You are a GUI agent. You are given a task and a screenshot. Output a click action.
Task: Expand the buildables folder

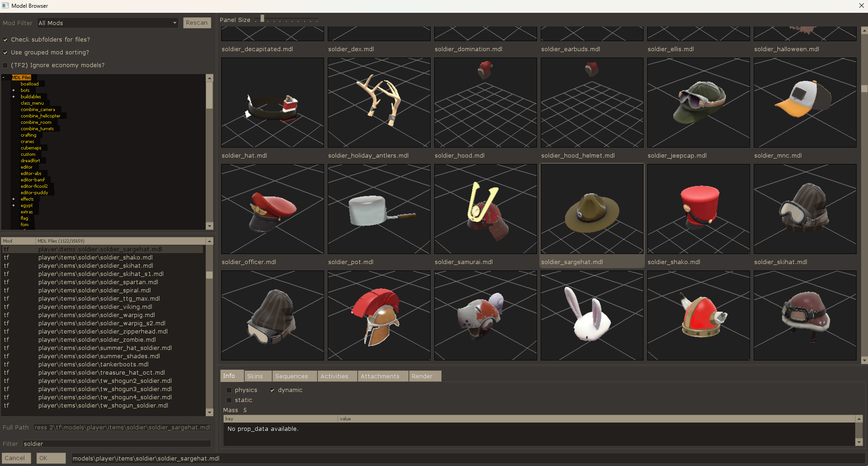(x=13, y=97)
